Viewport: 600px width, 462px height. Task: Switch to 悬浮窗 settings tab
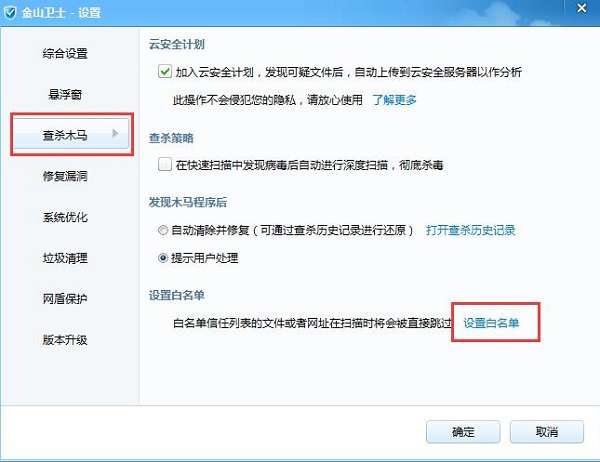point(65,94)
